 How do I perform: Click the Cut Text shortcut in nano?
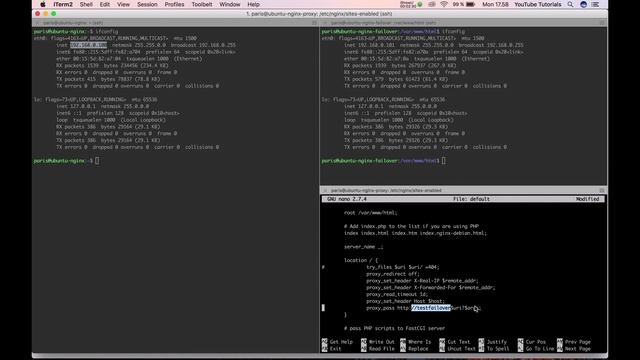(x=455, y=342)
